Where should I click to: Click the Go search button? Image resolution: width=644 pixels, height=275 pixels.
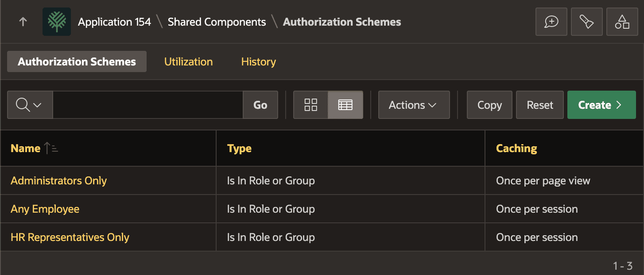(260, 105)
